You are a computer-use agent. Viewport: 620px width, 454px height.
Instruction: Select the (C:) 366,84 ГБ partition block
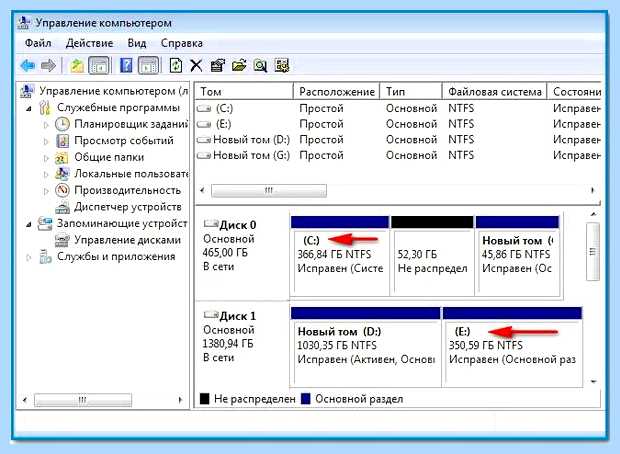340,256
